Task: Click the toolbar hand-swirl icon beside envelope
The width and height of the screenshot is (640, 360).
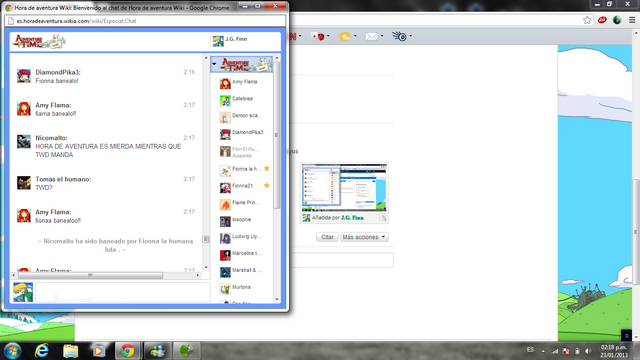Action: coord(399,36)
